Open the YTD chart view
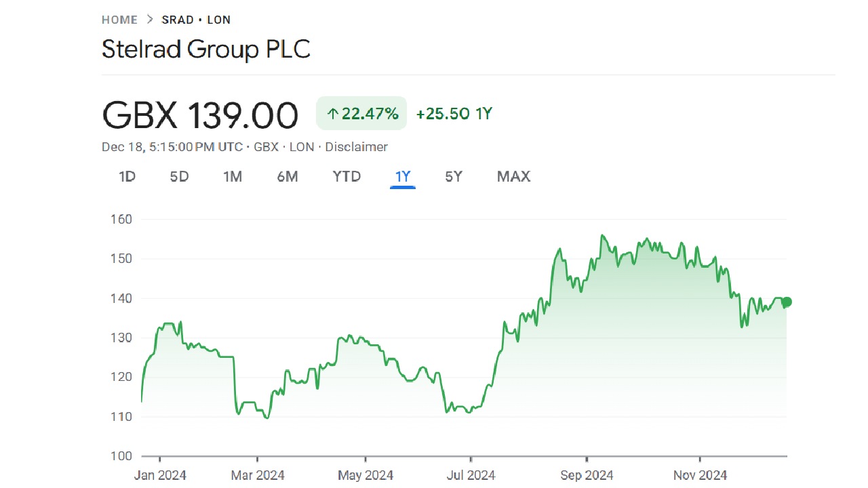Image resolution: width=868 pixels, height=488 pixels. pyautogui.click(x=347, y=177)
